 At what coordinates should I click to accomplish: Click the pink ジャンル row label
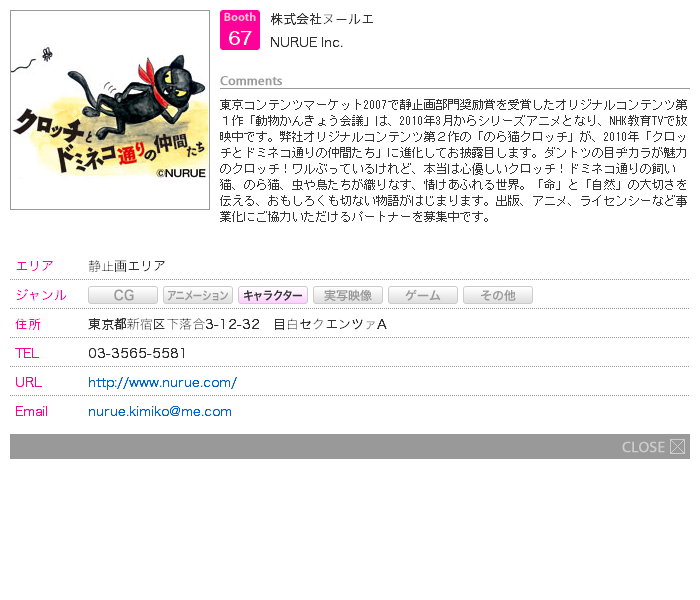click(41, 295)
